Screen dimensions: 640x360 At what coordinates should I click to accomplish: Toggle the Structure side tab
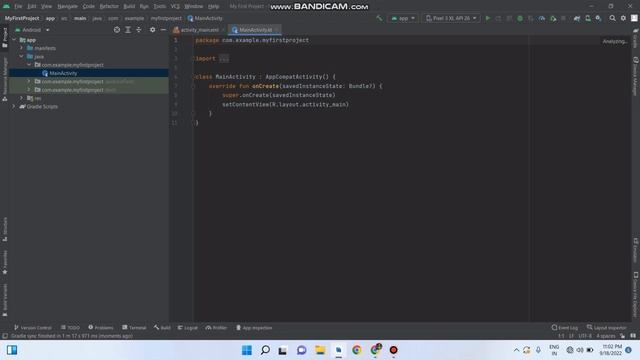point(4,229)
